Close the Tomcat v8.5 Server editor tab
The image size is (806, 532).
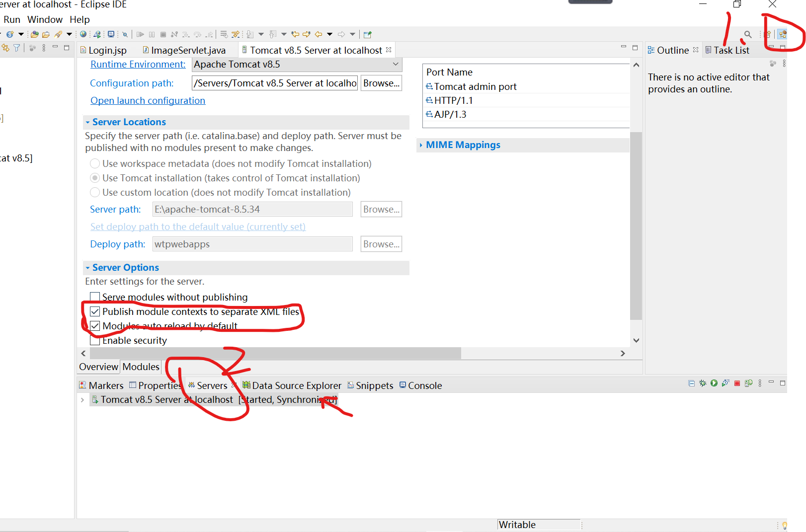point(389,50)
